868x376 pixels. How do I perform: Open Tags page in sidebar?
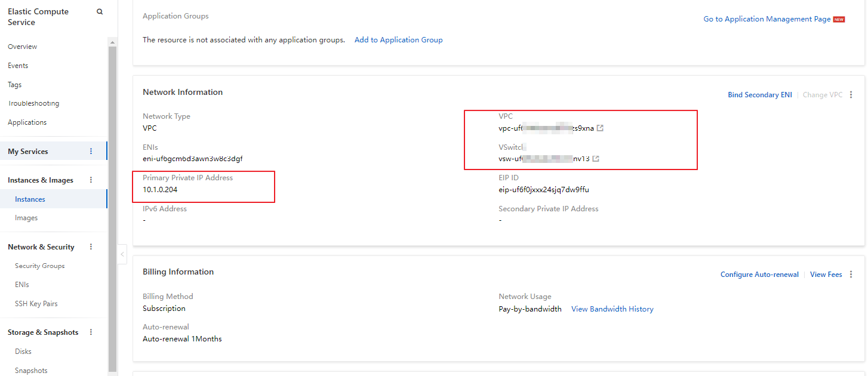[15, 85]
